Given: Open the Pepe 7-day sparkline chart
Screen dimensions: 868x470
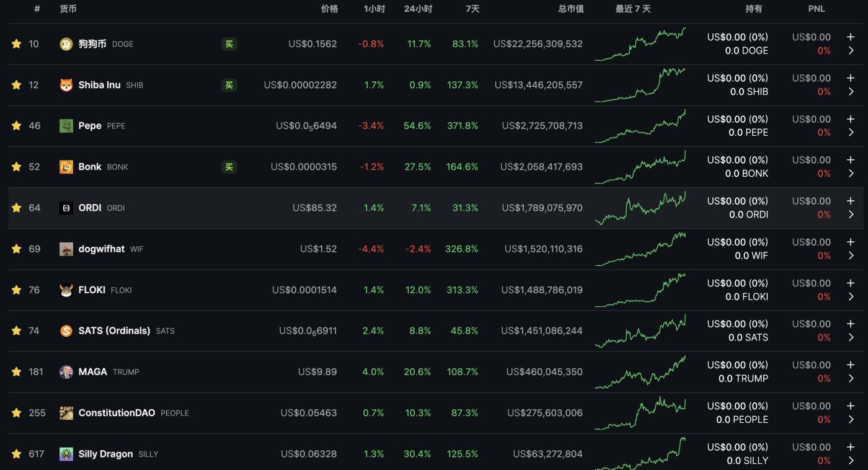Looking at the screenshot, I should click(x=640, y=126).
